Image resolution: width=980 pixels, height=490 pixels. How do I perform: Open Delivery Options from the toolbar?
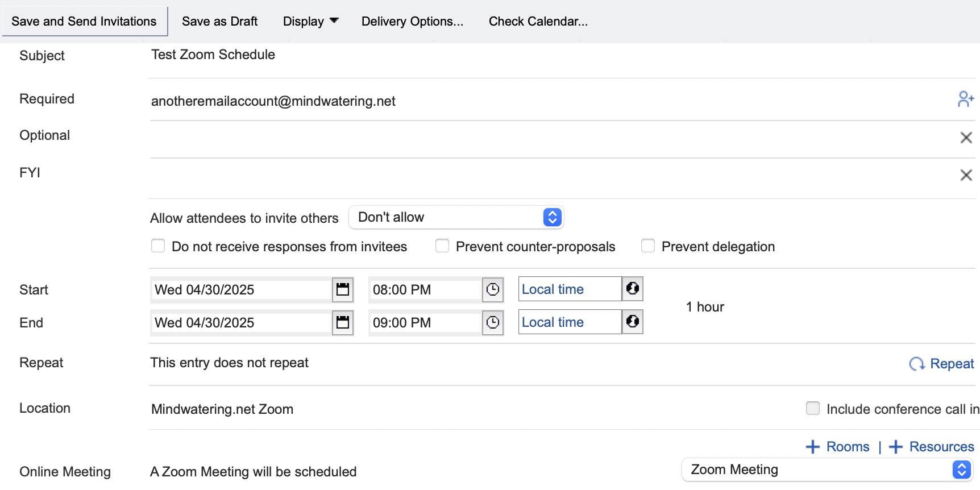412,22
